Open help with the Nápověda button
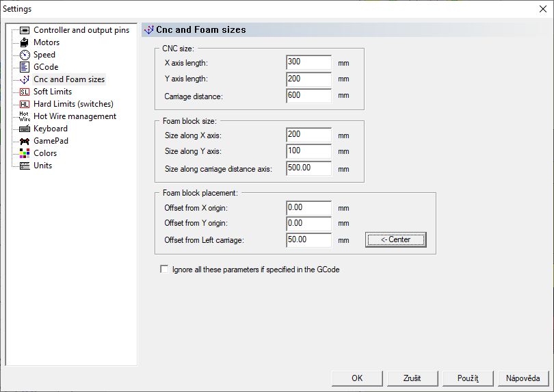Image resolution: width=554 pixels, height=392 pixels. coord(523,378)
